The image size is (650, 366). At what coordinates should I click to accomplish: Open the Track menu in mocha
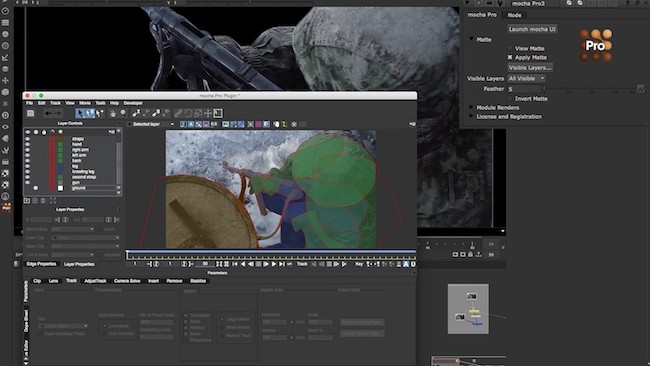pyautogui.click(x=55, y=103)
